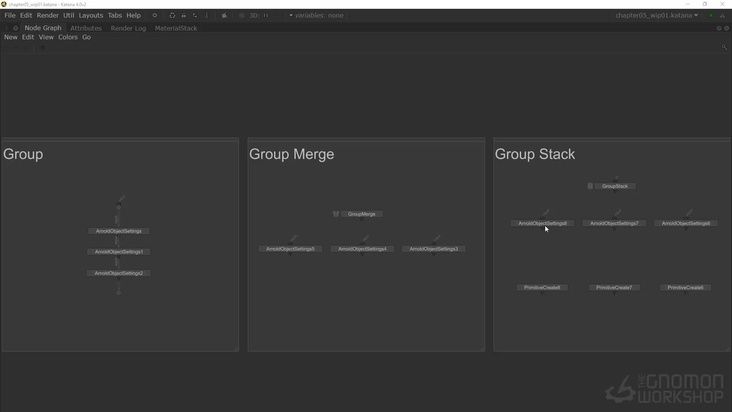
Task: Click the warning triangle icon top right
Action: (x=722, y=15)
